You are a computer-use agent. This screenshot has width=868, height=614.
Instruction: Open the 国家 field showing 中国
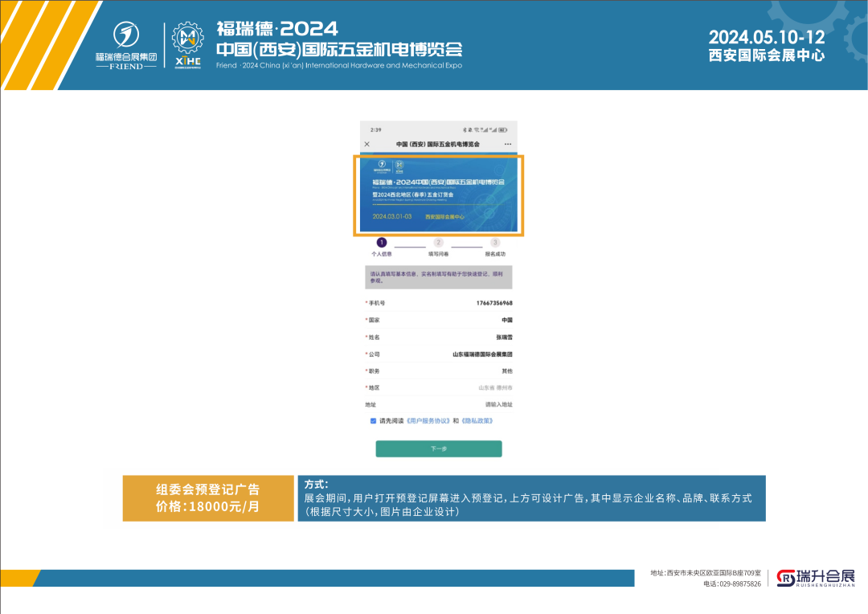click(x=439, y=320)
